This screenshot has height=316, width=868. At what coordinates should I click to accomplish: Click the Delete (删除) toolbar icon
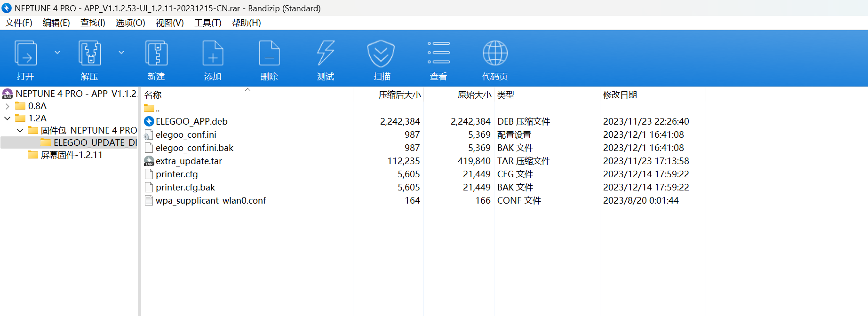pyautogui.click(x=269, y=53)
